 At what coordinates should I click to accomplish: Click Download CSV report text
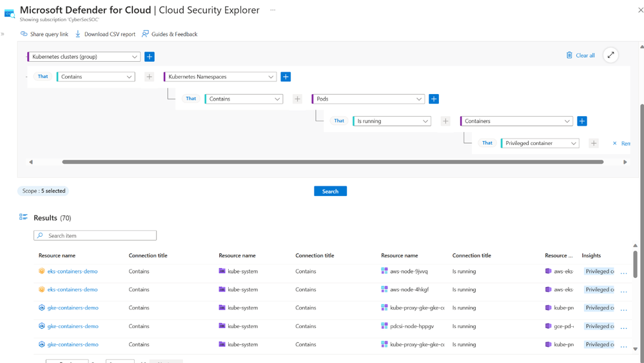[110, 34]
